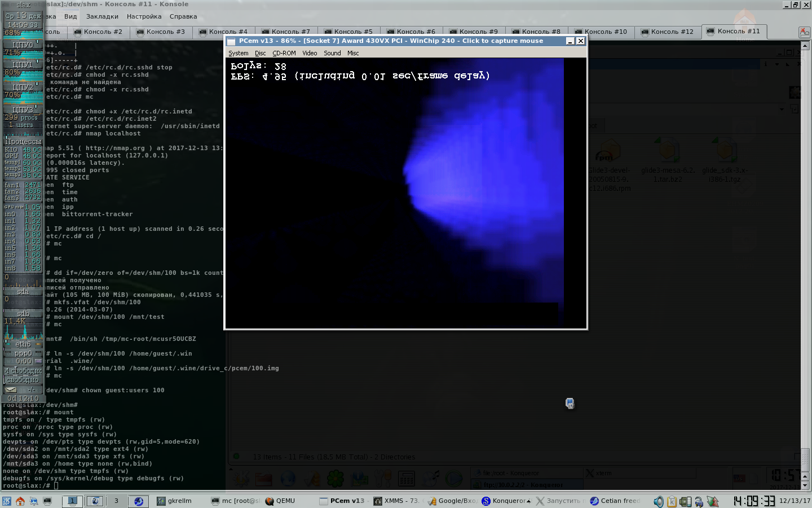Click the show desktop taskbar icon
Viewport: 812px width, 508px height.
coord(34,501)
